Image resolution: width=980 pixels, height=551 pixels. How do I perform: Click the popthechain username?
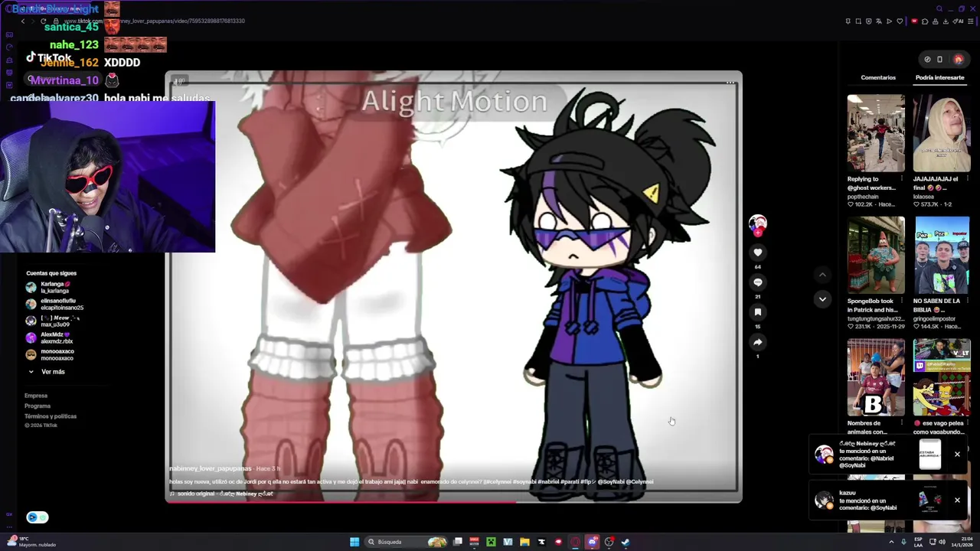pyautogui.click(x=864, y=197)
